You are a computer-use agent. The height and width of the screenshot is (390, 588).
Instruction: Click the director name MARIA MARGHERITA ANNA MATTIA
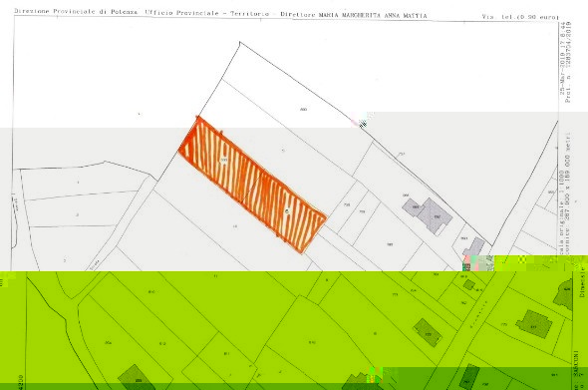373,15
